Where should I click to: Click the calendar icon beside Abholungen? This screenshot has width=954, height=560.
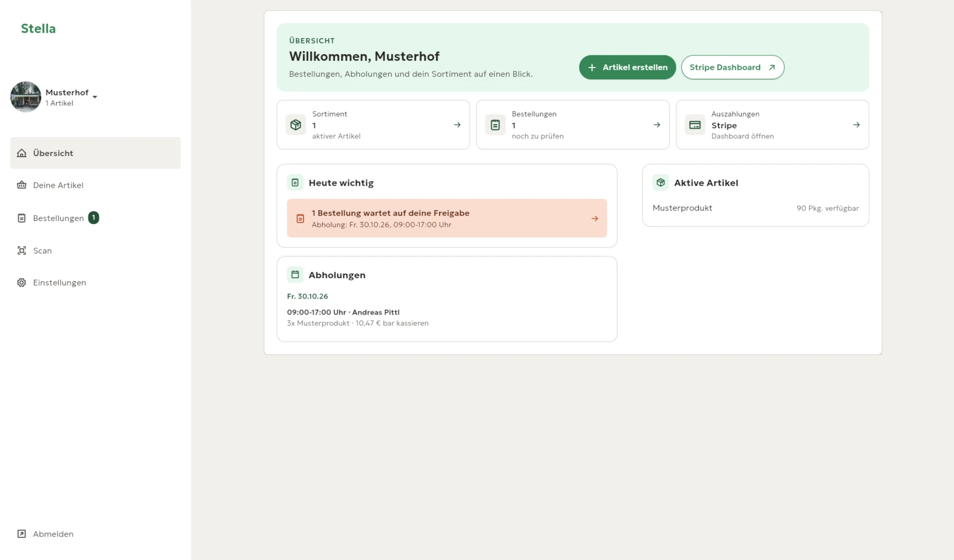point(295,275)
